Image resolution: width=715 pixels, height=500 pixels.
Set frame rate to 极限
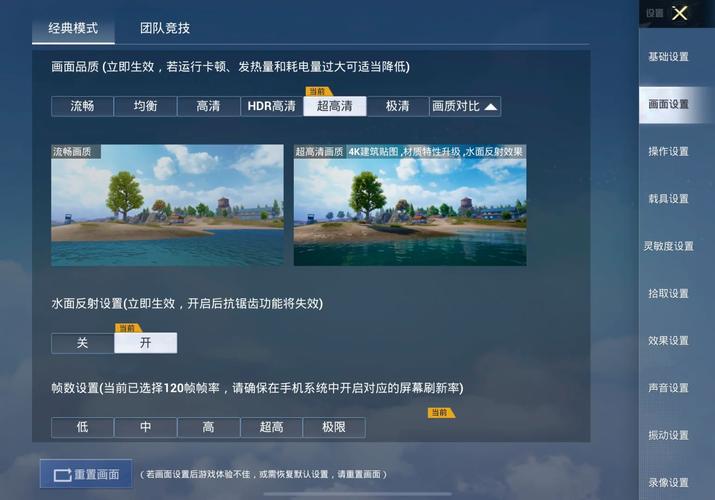tap(334, 428)
